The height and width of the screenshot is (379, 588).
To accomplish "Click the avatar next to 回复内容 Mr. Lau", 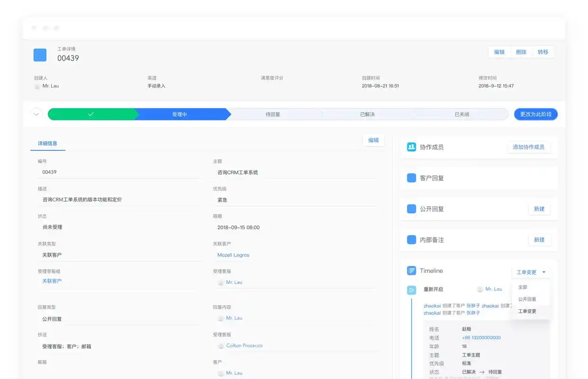I will (x=220, y=318).
